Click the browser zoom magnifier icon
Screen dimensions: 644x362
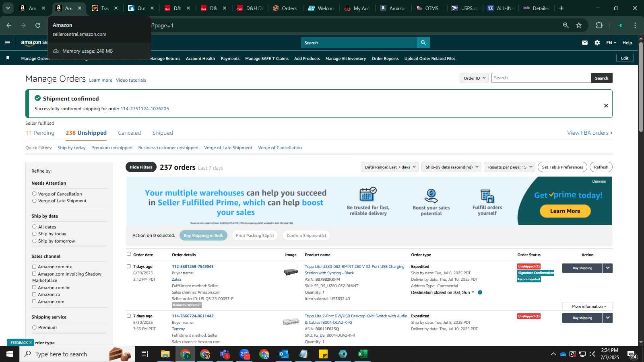pyautogui.click(x=566, y=25)
